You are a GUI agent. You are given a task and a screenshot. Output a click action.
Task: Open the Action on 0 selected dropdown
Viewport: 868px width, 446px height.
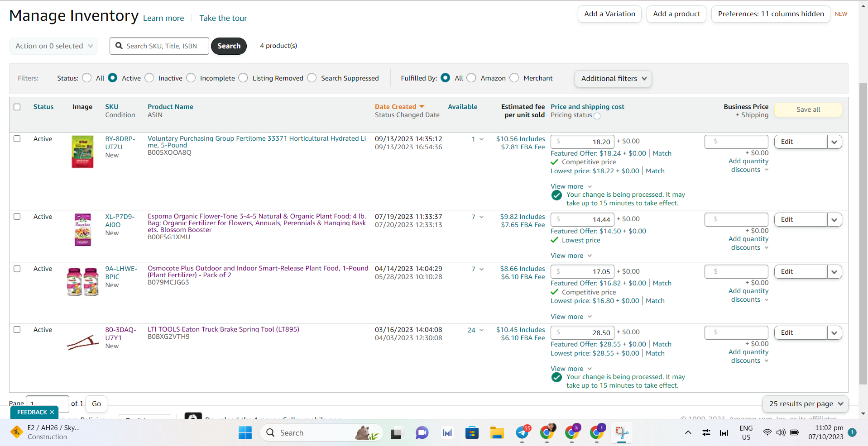pyautogui.click(x=54, y=46)
